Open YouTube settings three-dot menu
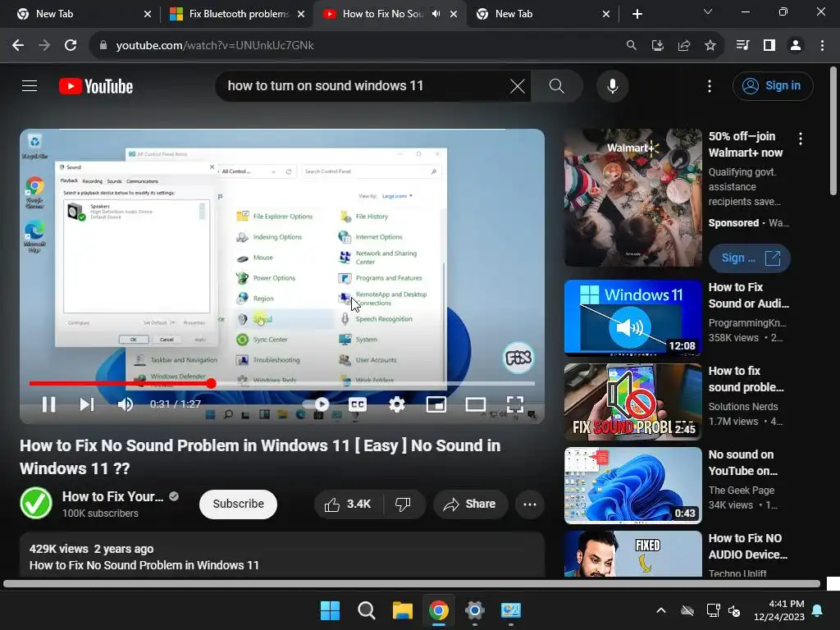 710,85
